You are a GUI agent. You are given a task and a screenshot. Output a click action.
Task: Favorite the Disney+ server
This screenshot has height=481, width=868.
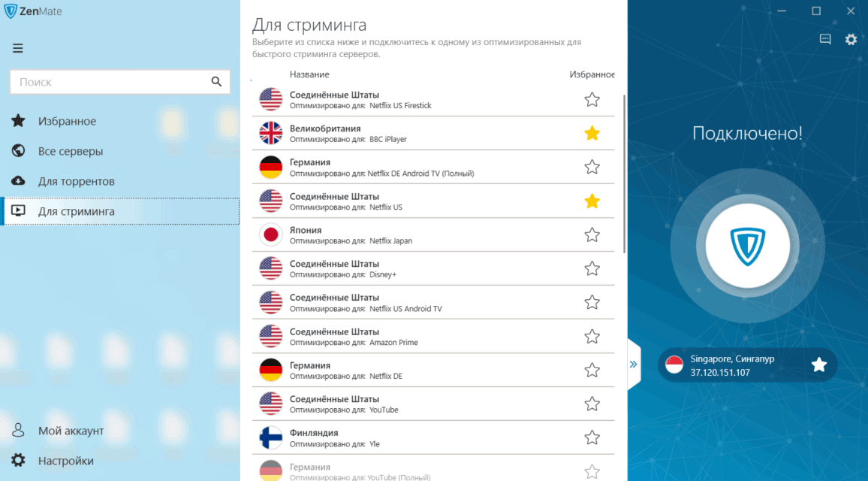tap(592, 269)
